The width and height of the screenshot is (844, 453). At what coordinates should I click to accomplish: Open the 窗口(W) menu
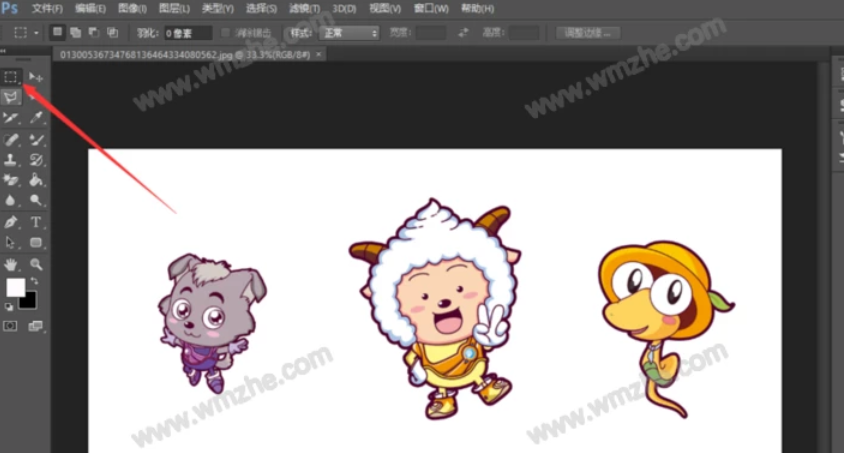coord(431,9)
